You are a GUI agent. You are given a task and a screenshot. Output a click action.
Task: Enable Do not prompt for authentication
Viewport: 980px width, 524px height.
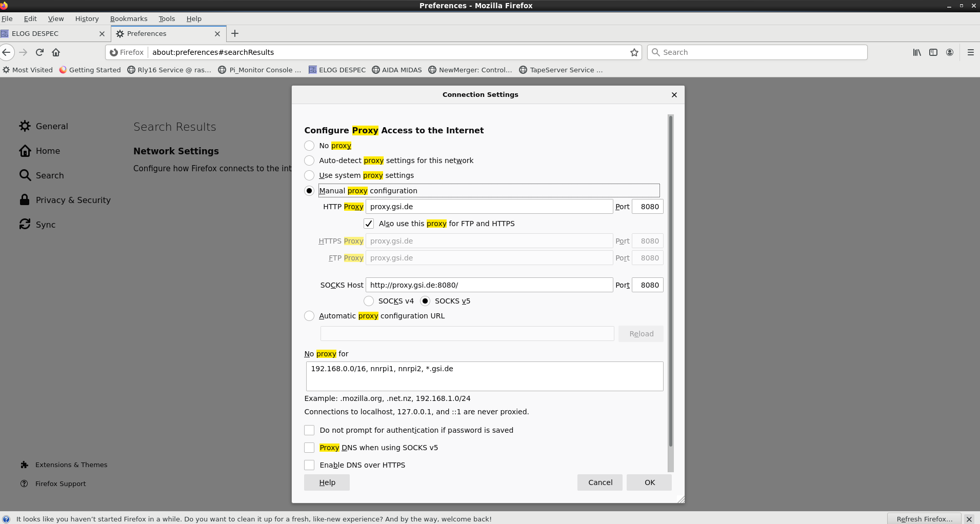pos(309,430)
